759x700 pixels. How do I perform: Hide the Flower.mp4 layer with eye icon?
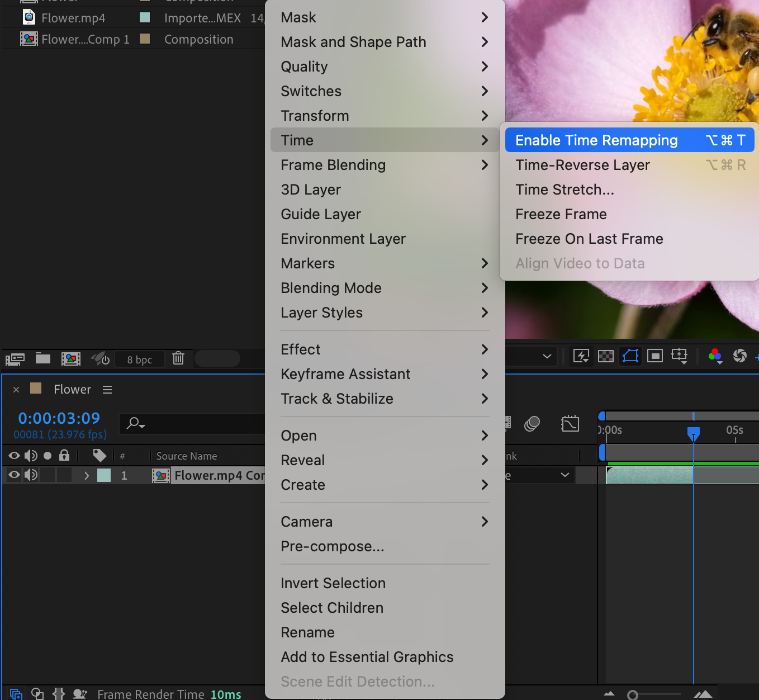14,475
